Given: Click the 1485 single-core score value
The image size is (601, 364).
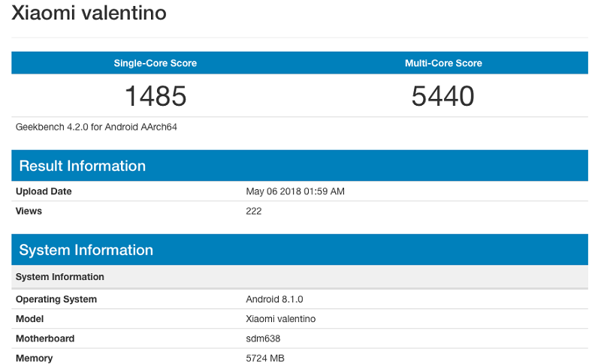Looking at the screenshot, I should tap(155, 96).
